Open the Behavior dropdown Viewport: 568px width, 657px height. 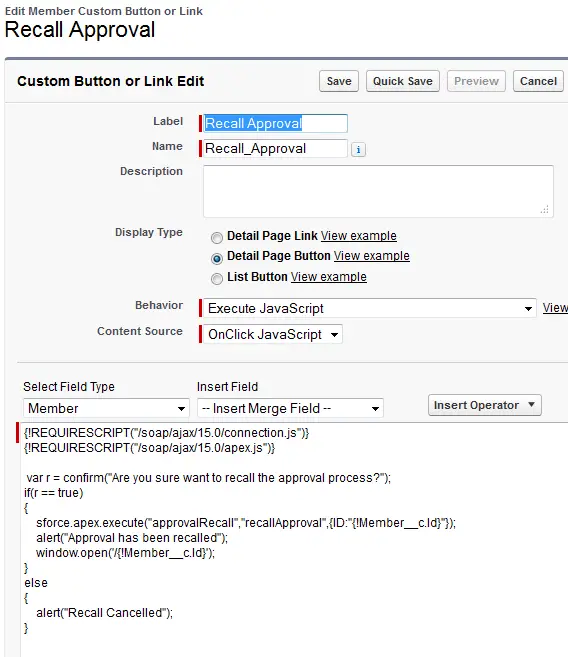pyautogui.click(x=369, y=308)
